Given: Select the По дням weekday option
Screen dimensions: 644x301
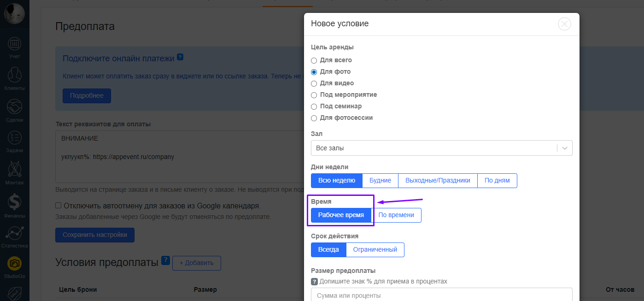Looking at the screenshot, I should click(x=497, y=181).
